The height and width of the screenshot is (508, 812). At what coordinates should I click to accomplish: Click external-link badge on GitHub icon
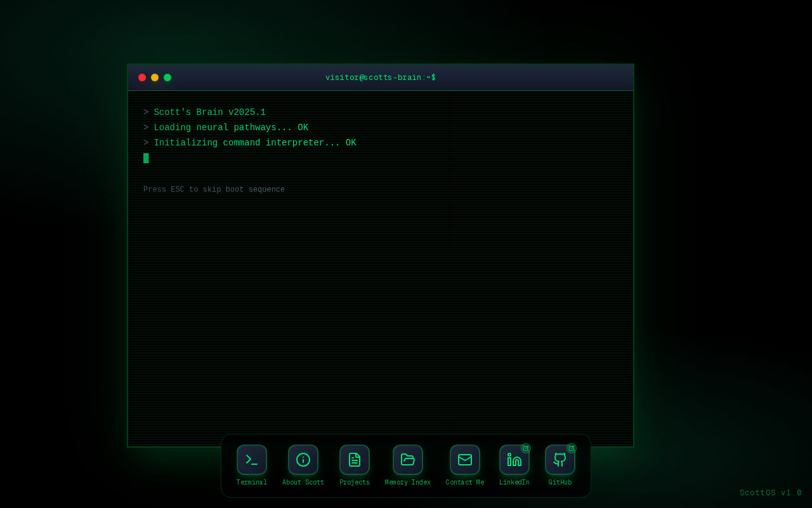pyautogui.click(x=572, y=448)
